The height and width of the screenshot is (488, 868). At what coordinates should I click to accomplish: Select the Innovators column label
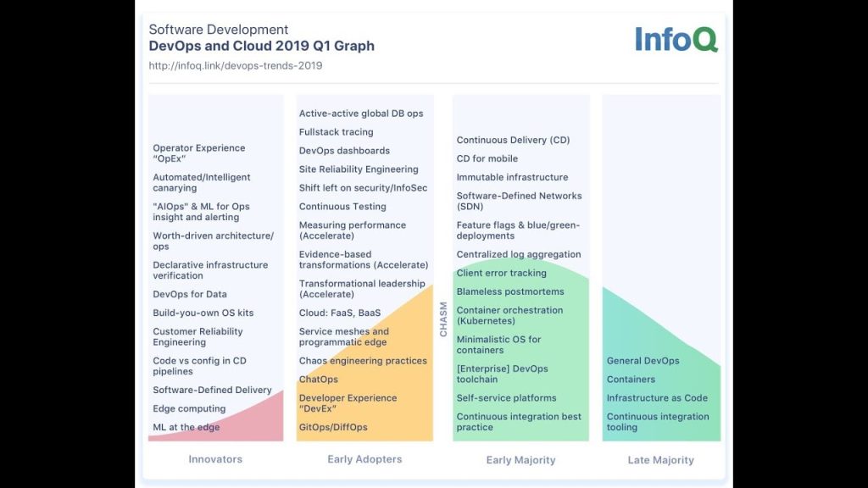[215, 459]
